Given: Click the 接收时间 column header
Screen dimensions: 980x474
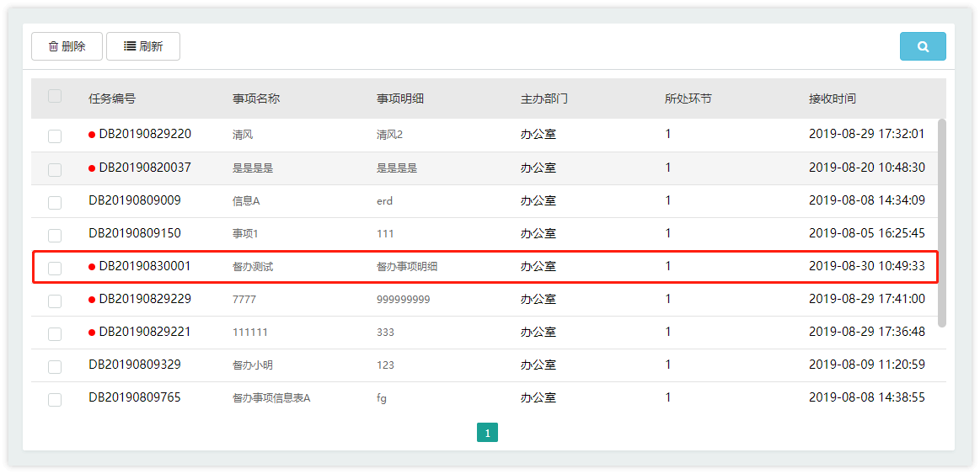Looking at the screenshot, I should 832,99.
